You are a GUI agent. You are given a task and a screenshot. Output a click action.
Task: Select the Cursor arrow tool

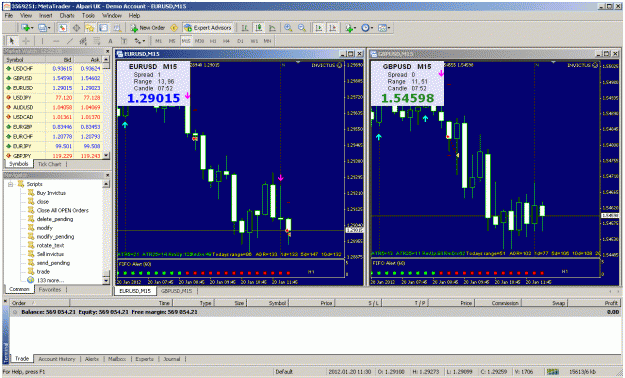[x=12, y=41]
